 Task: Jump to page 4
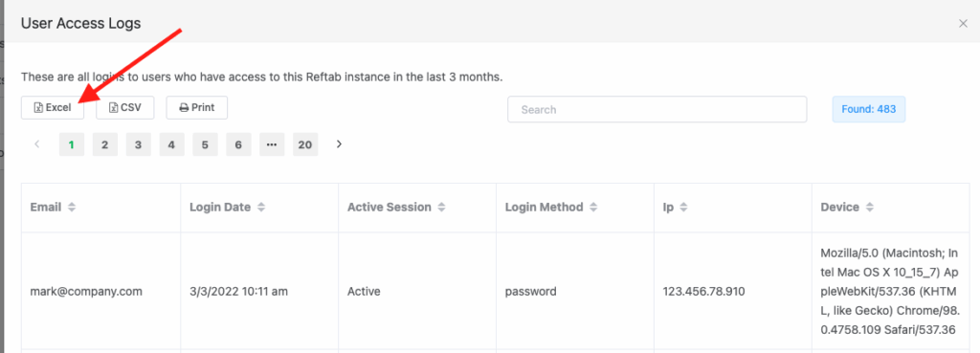172,144
